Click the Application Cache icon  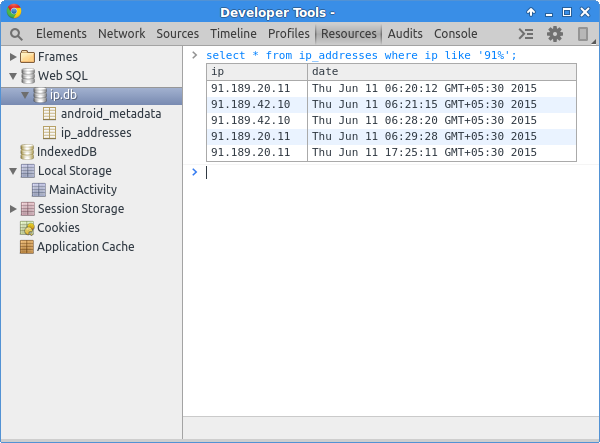click(27, 247)
